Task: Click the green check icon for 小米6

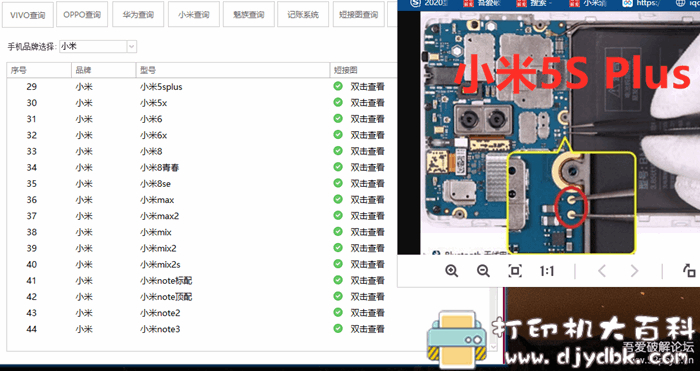Action: pyautogui.click(x=338, y=118)
